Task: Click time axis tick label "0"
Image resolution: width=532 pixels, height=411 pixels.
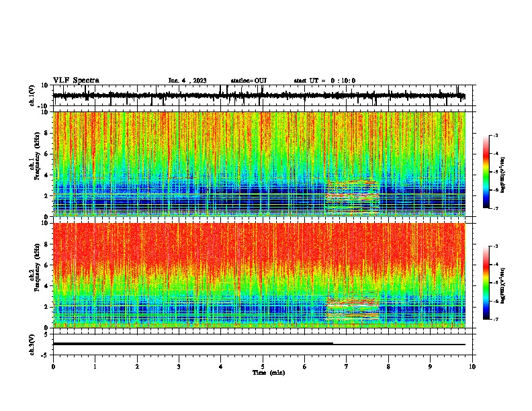Action: coord(53,367)
